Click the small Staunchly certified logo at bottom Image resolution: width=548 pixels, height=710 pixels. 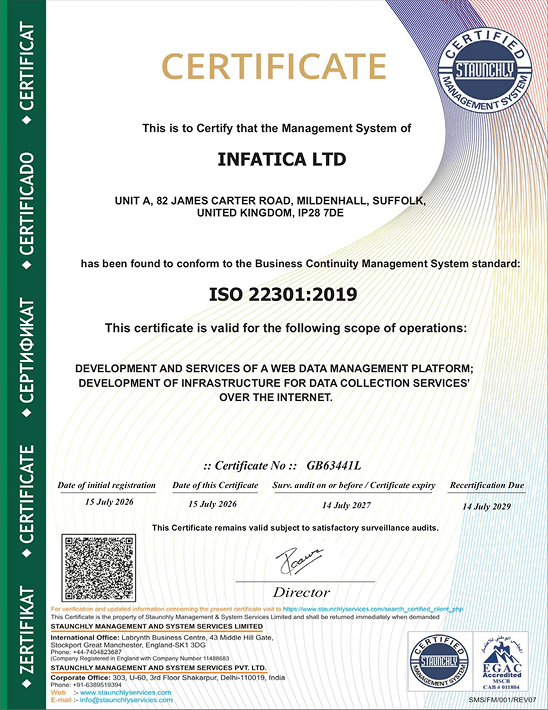pos(439,661)
